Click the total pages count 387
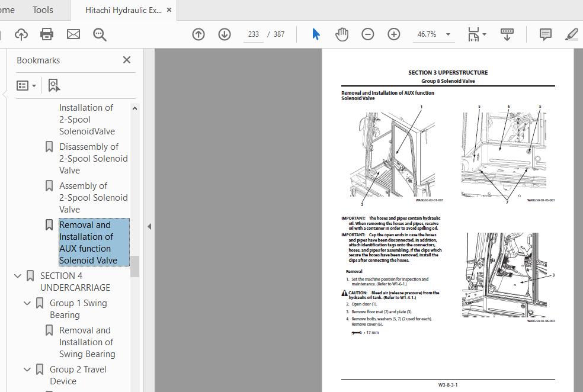 point(279,34)
